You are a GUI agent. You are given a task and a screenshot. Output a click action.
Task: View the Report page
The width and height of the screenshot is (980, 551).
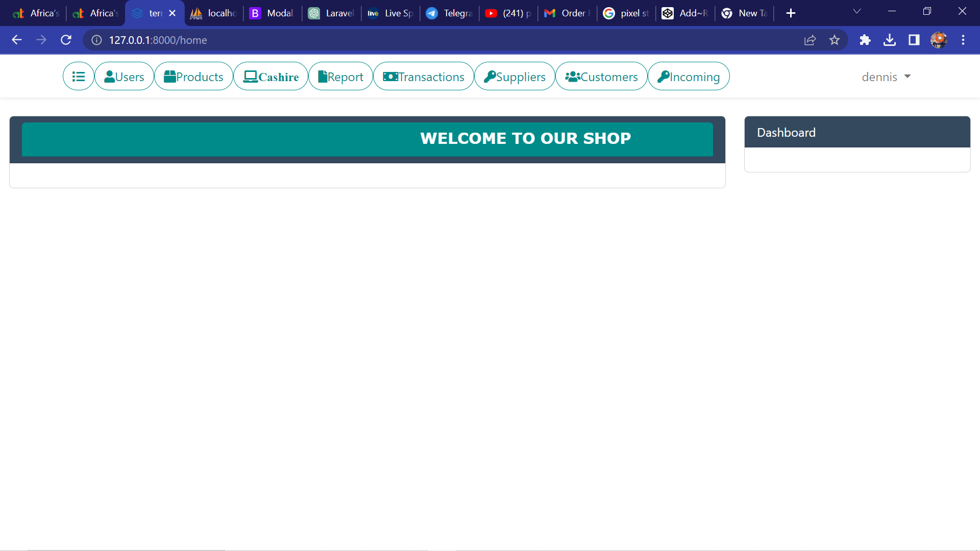tap(340, 77)
